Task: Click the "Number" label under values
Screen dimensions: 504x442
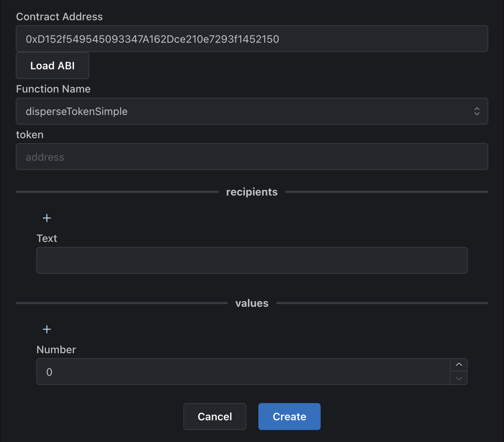Action: [56, 350]
